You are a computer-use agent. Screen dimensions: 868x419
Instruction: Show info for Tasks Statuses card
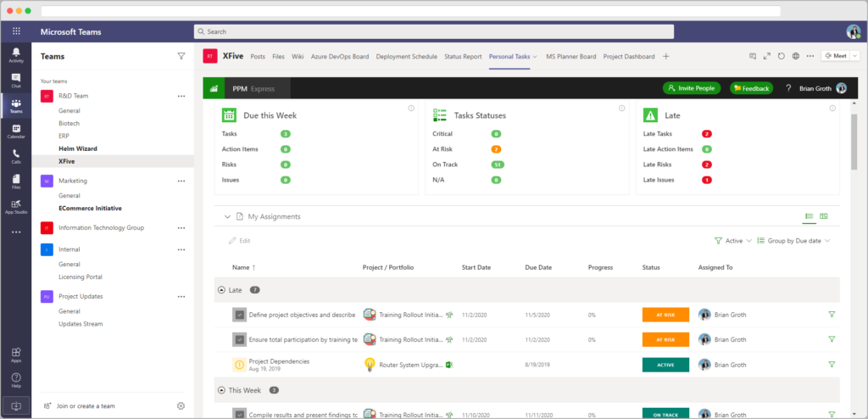[621, 108]
